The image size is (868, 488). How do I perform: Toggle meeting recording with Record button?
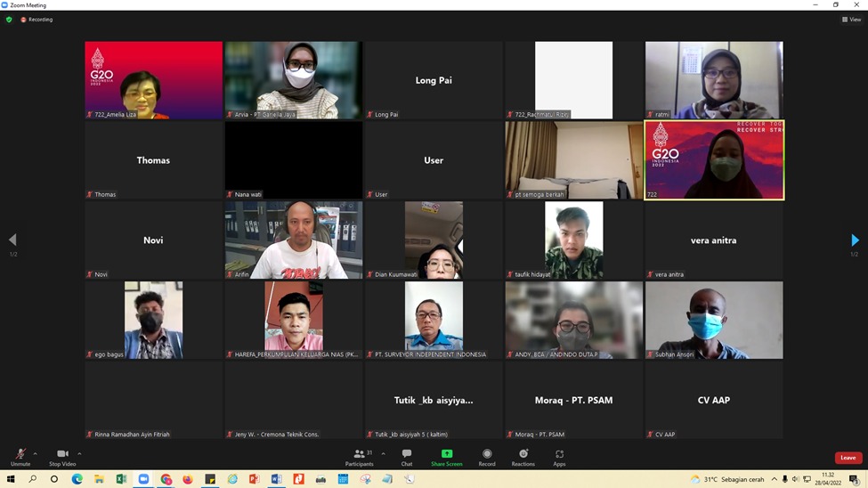[487, 457]
